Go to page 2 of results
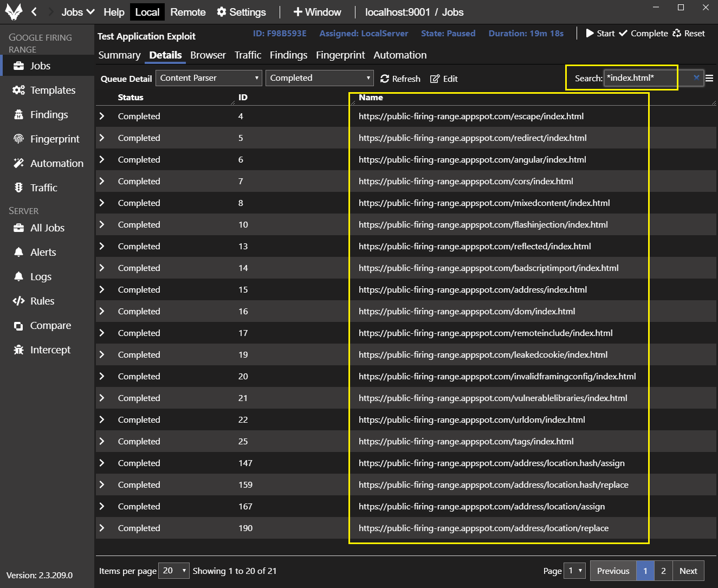This screenshot has height=588, width=718. [x=663, y=571]
